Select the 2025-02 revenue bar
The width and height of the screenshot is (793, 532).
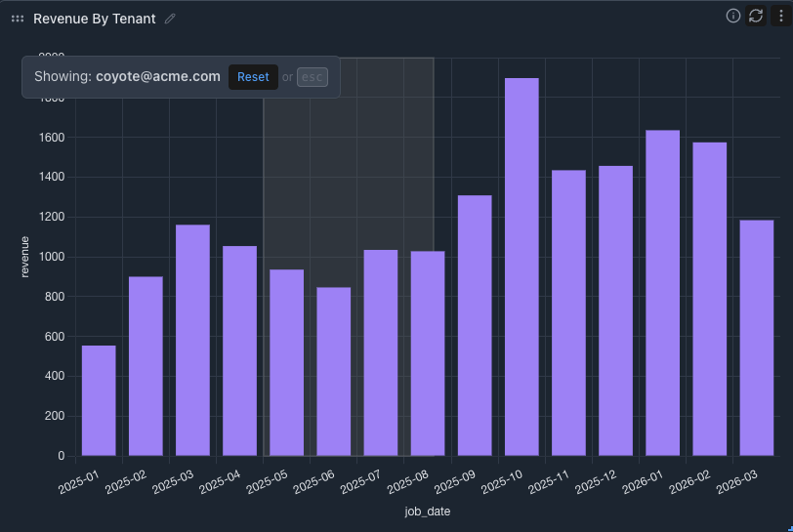[146, 366]
